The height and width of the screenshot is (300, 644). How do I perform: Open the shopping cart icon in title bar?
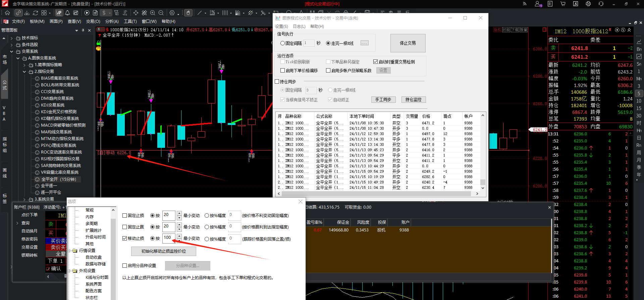[x=563, y=4]
